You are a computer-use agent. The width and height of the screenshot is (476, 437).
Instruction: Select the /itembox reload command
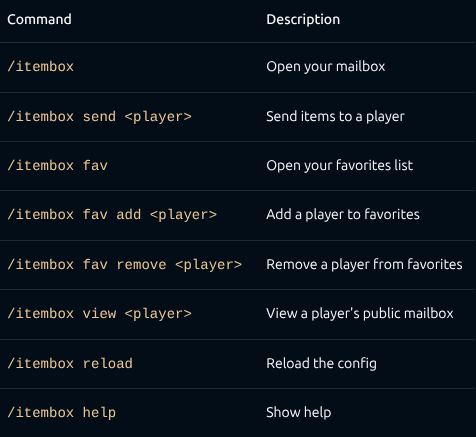pyautogui.click(x=70, y=363)
